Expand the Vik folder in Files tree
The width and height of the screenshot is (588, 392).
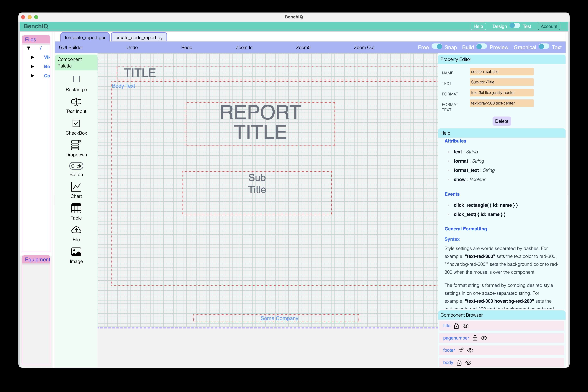[x=32, y=57]
